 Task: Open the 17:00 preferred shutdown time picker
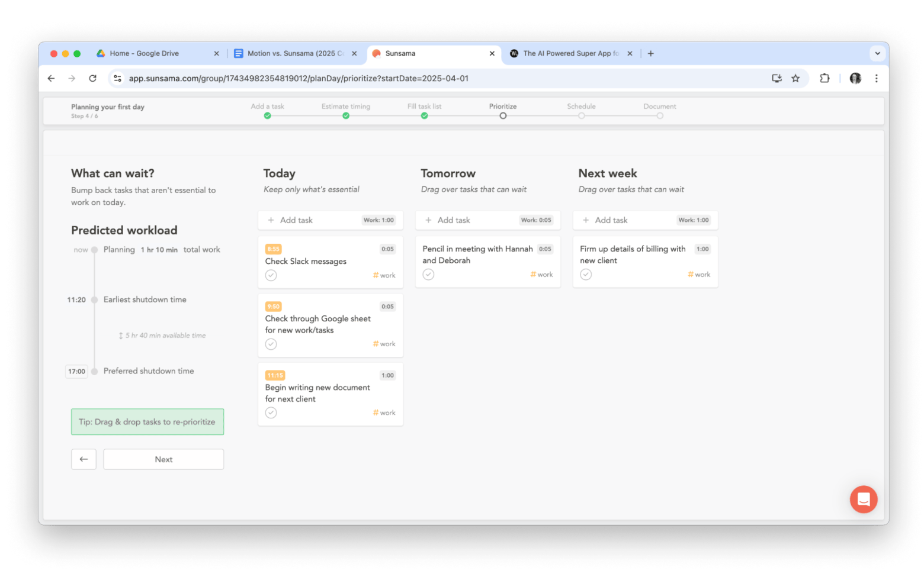click(x=76, y=372)
